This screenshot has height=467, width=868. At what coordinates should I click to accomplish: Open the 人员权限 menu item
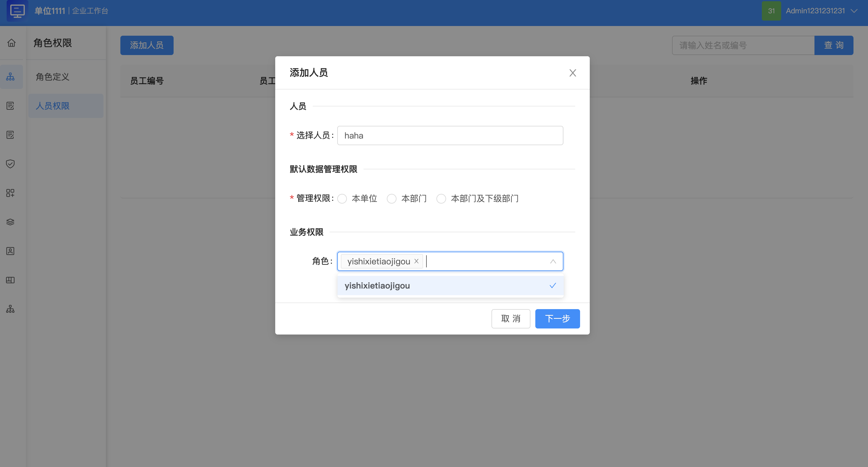pos(66,106)
